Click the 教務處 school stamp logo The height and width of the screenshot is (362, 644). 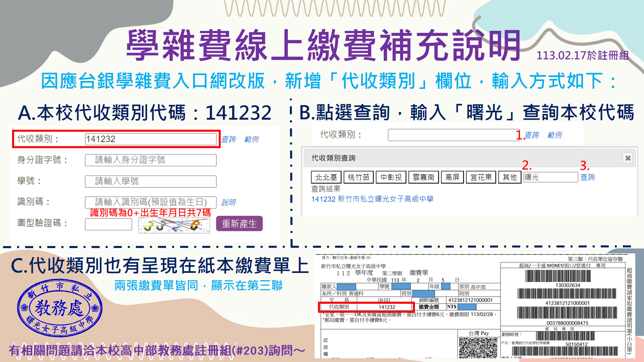[60, 308]
